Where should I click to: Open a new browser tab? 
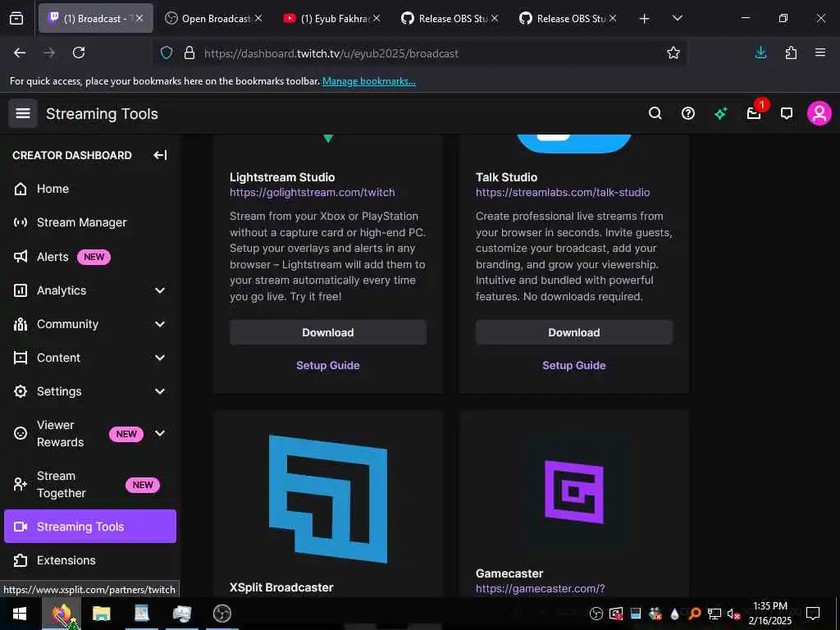click(x=645, y=19)
